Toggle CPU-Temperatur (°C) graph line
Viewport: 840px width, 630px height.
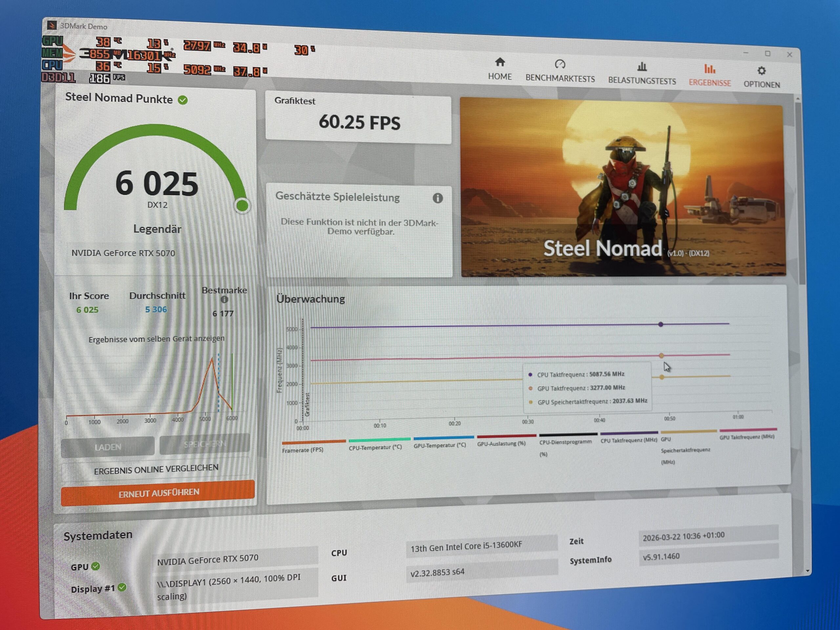[x=375, y=447]
